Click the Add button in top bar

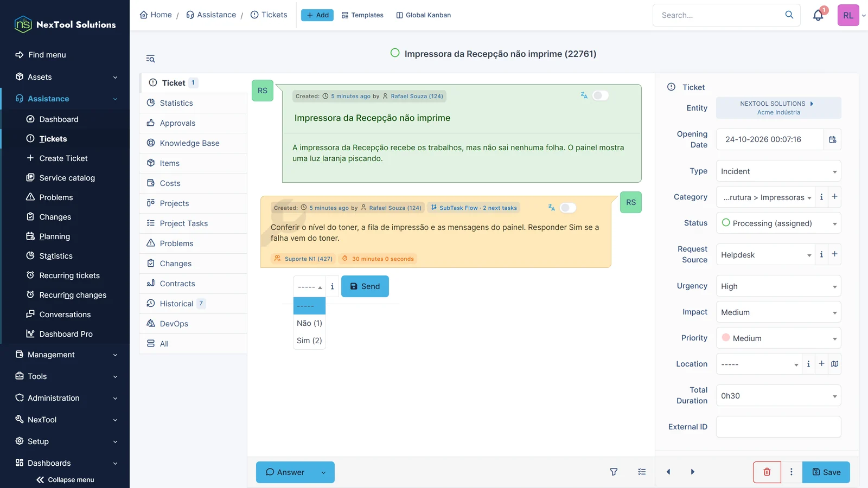click(317, 15)
